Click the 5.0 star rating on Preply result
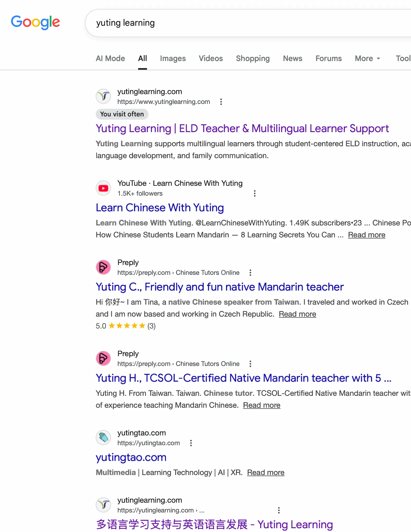411x532 pixels. coord(126,326)
